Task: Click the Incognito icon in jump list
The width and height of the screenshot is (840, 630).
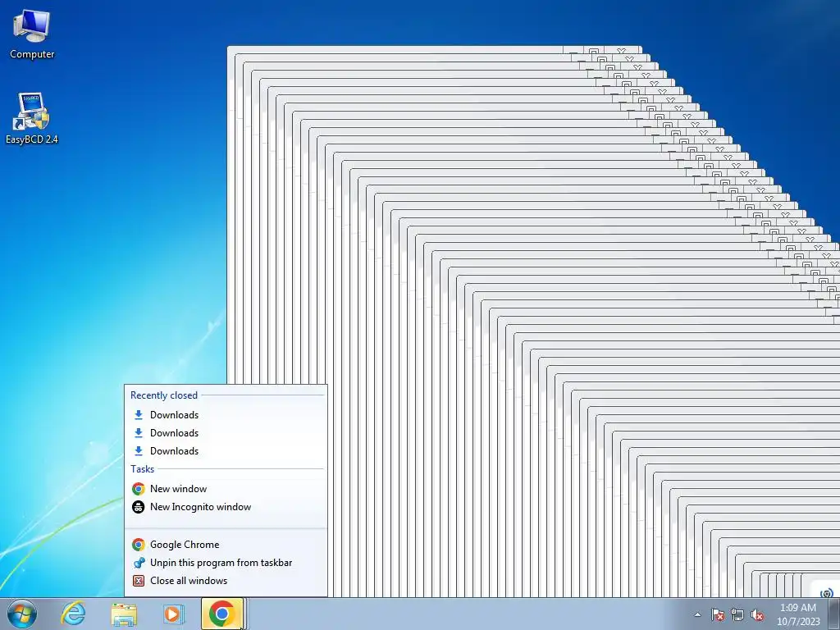Action: pyautogui.click(x=138, y=507)
